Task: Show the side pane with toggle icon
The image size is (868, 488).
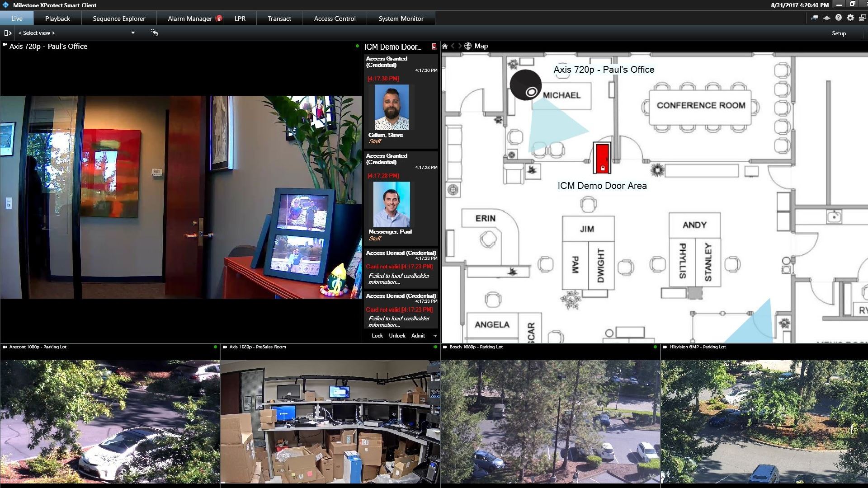Action: coord(8,33)
